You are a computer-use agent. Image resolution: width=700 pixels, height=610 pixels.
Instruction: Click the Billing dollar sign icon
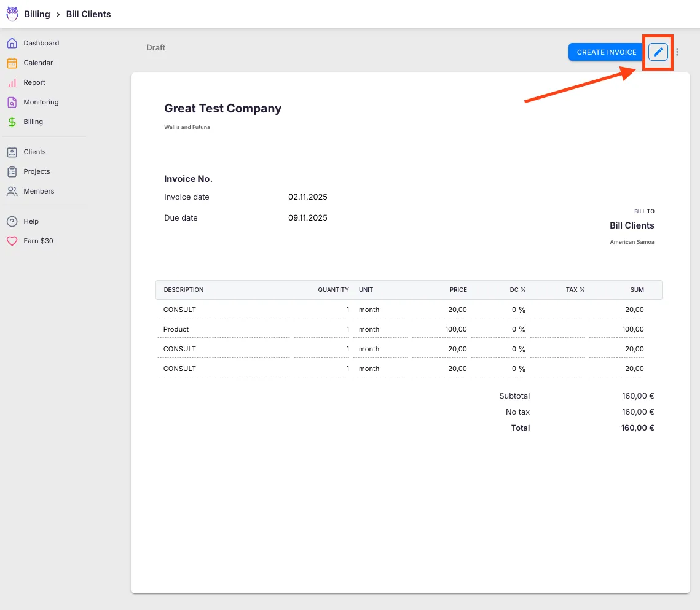(12, 122)
